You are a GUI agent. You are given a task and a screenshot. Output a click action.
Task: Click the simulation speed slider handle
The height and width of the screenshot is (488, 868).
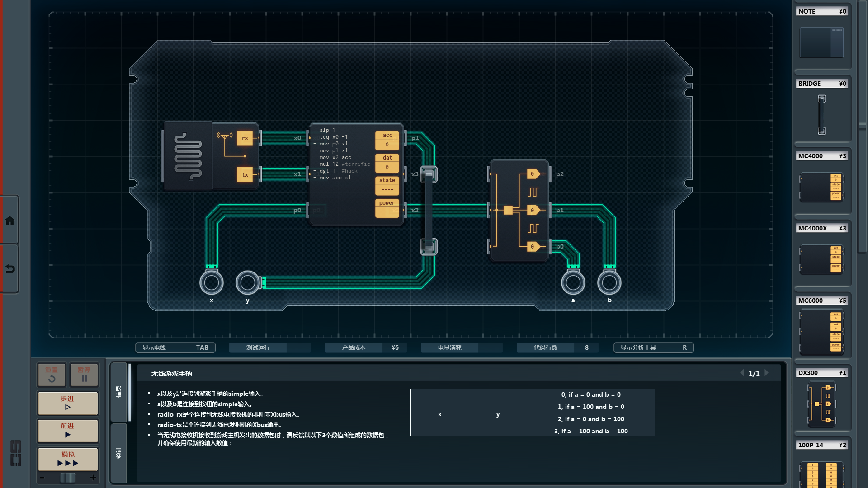(68, 478)
